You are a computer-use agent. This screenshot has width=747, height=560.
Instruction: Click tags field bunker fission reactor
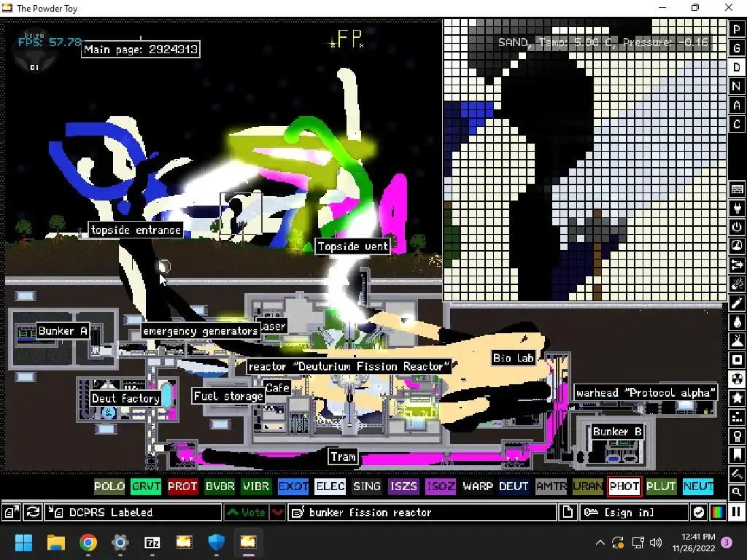(x=422, y=513)
